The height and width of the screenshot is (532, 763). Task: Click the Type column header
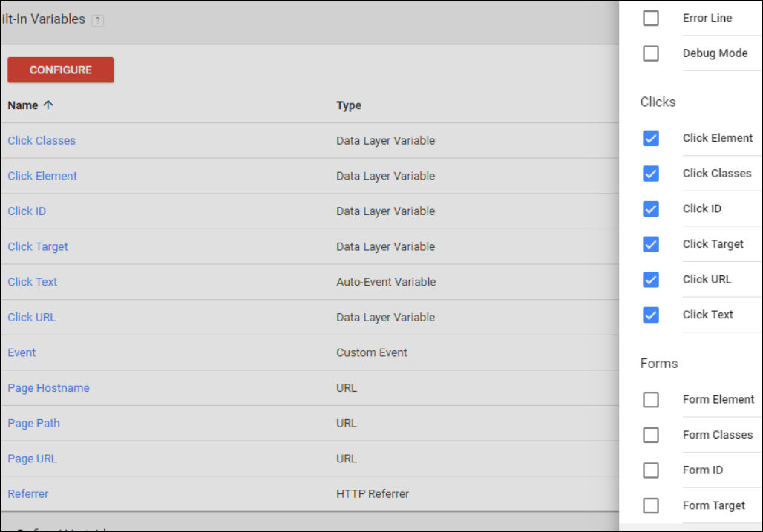pyautogui.click(x=349, y=105)
